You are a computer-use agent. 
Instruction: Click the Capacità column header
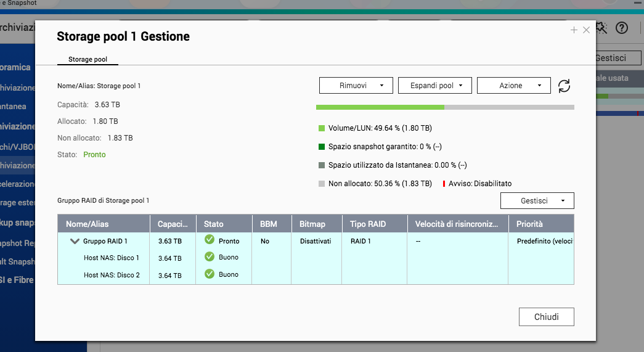(173, 224)
